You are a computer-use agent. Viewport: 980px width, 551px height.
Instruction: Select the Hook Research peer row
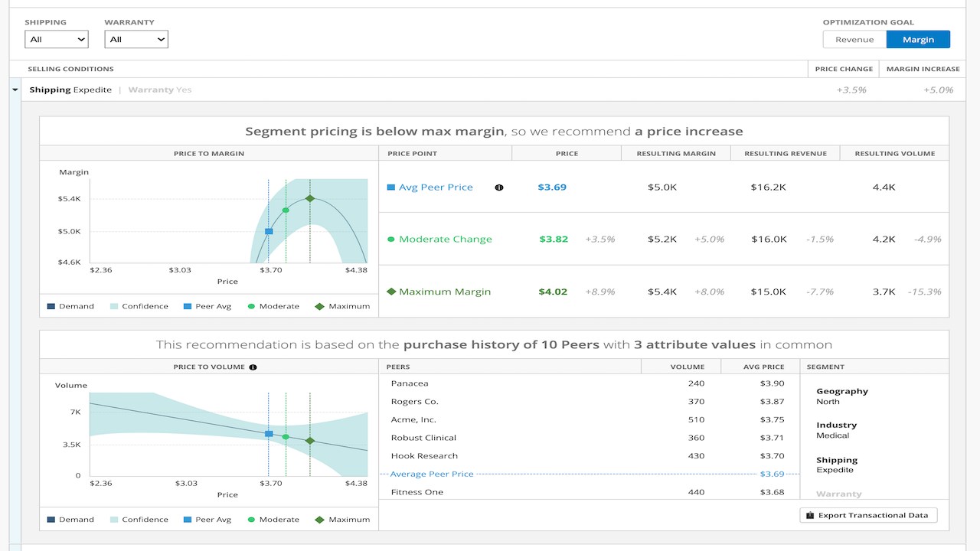(589, 456)
